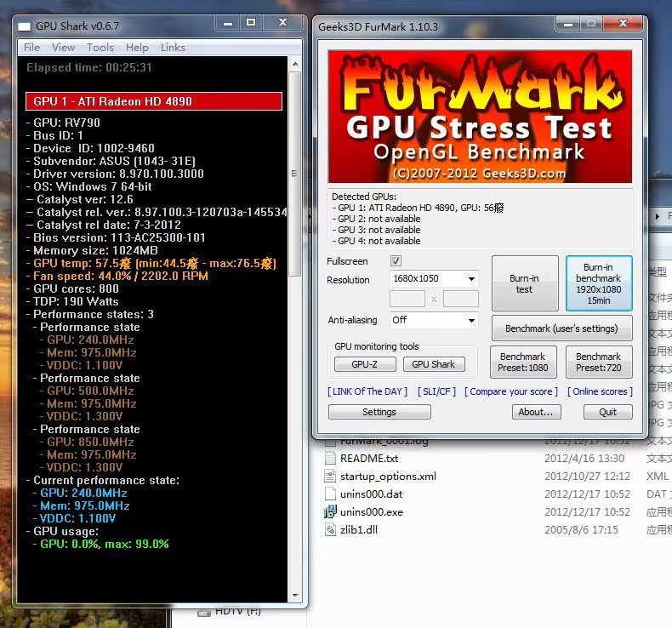
Task: Run Benchmark Preset:1080
Action: 523,362
